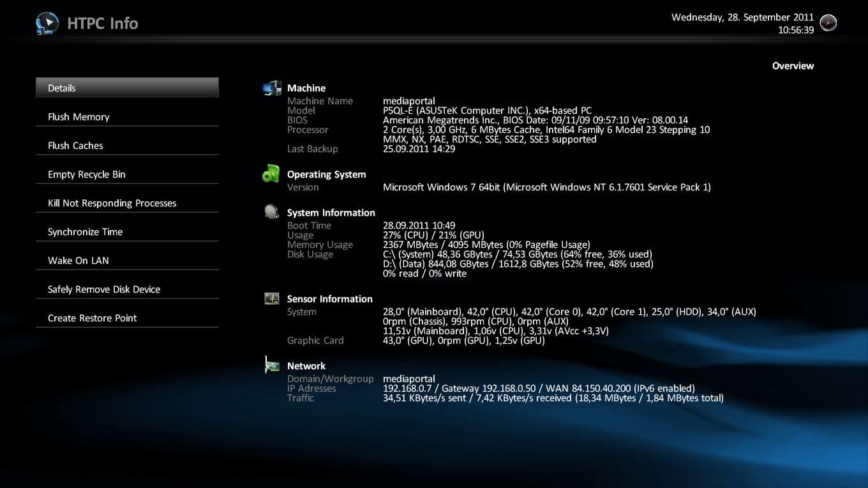Click the System Information disk icon
Image resolution: width=868 pixels, height=488 pixels.
point(272,211)
